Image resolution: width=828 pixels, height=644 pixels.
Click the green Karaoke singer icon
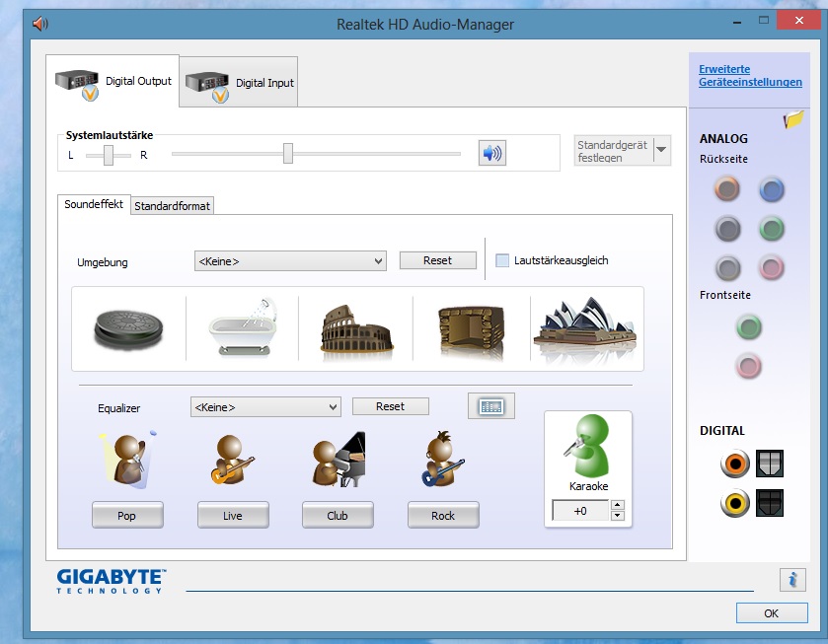pos(587,447)
